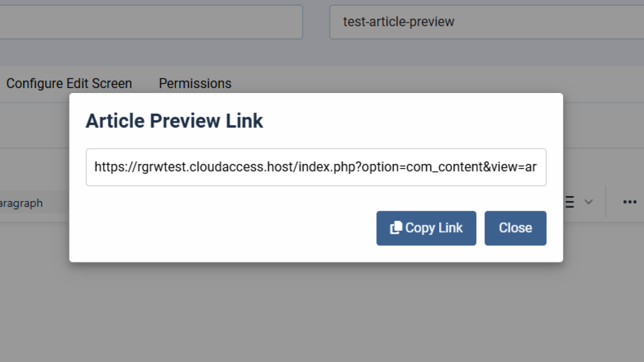Switch to the Permissions tab
This screenshot has width=644, height=362.
[195, 83]
